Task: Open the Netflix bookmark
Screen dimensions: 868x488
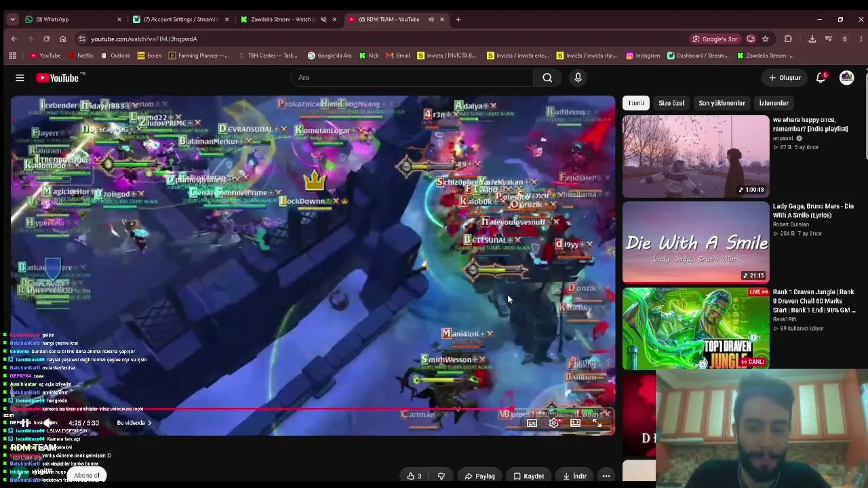Action: pos(80,56)
